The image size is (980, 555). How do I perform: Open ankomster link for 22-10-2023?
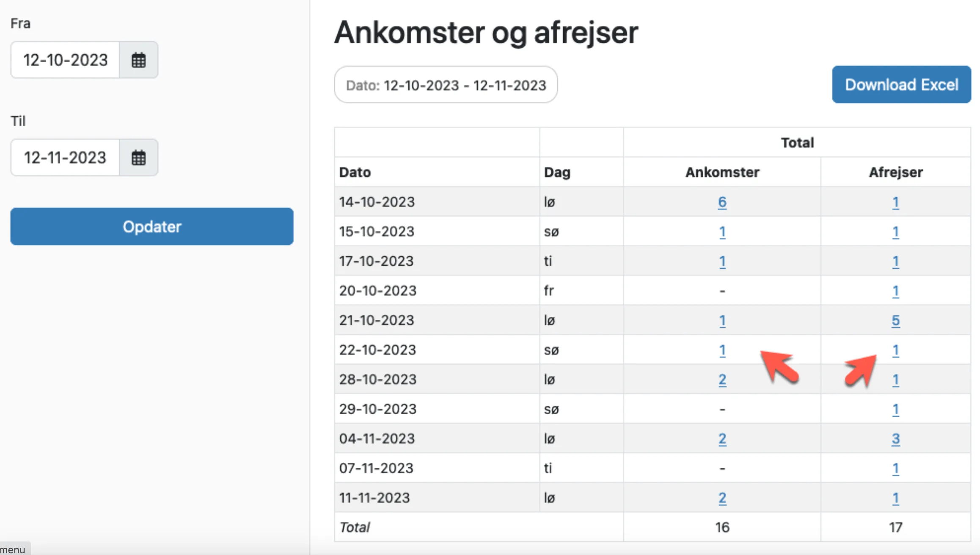721,350
